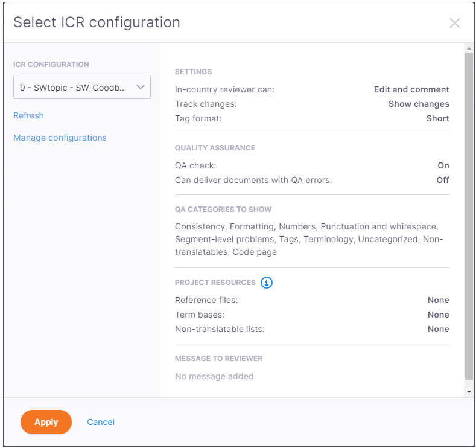Click the Refresh link
Viewport: 476px width, 448px height.
(x=28, y=115)
